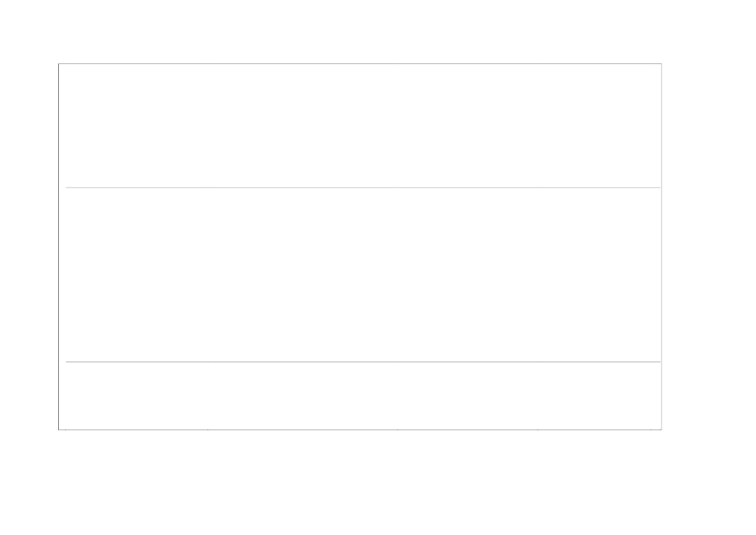The height and width of the screenshot is (535, 756).
Task: Click the bottom-right corner of the outlined box
Action: pos(662,430)
